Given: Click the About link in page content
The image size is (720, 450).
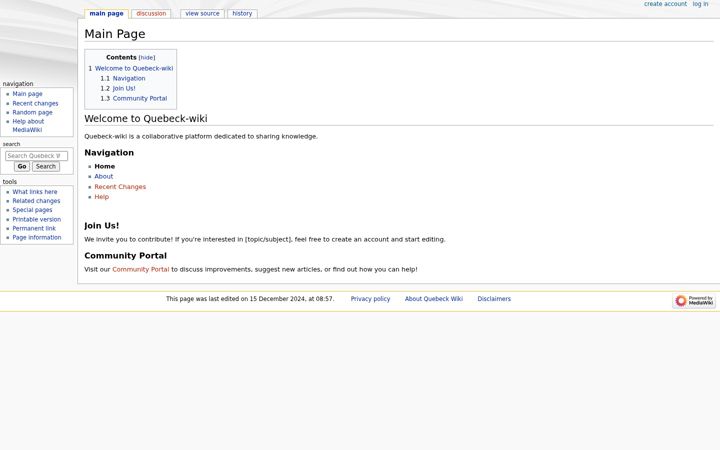Looking at the screenshot, I should pyautogui.click(x=104, y=176).
